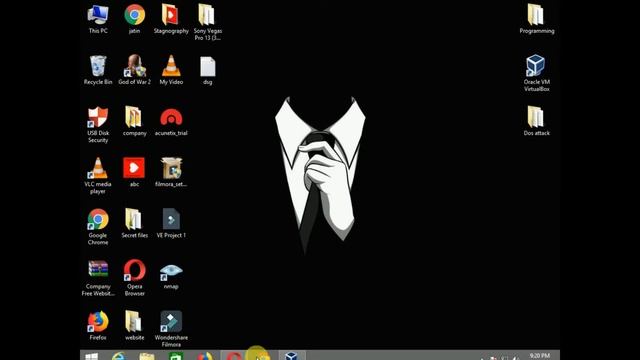Select the VE Project 1 file
The image size is (640, 360).
point(171,223)
